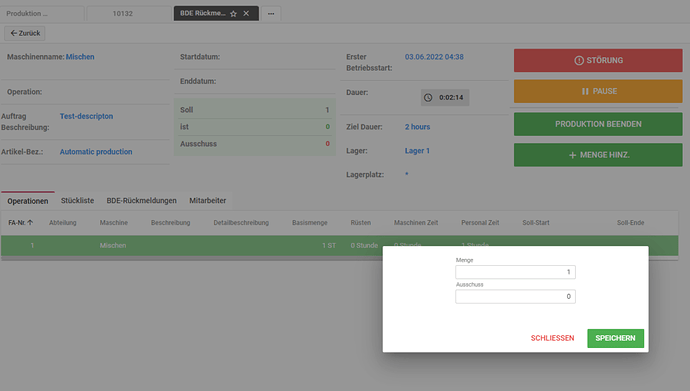The image size is (690, 391).
Task: Open the three-dots overflow tab menu
Action: (271, 14)
